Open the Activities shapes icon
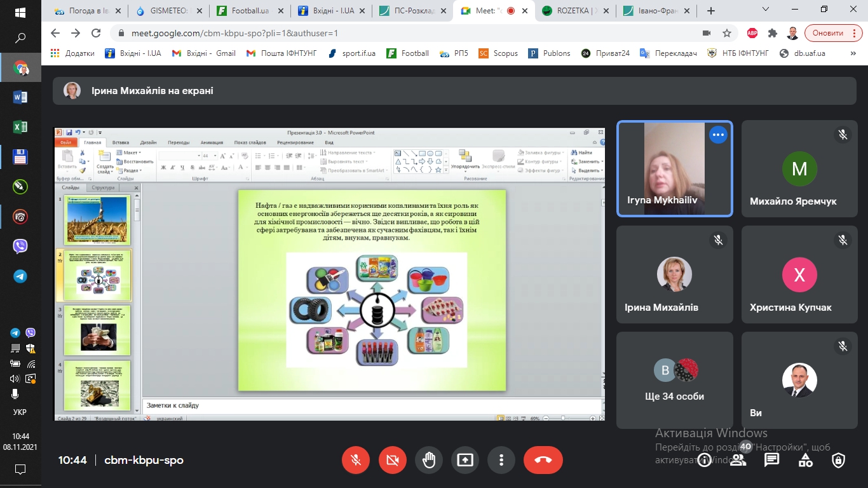The height and width of the screenshot is (488, 868). click(x=805, y=460)
